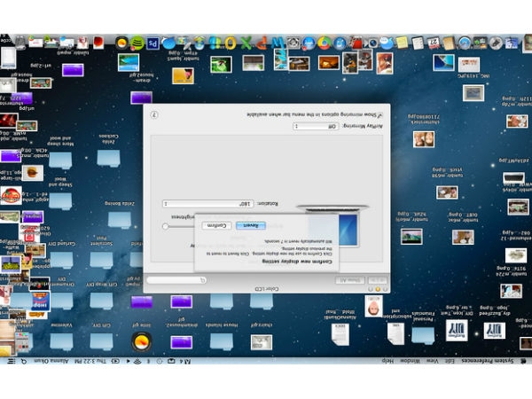532x399 pixels.
Task: Click the back/forward navigation buttons in the toolbar
Action: pos(378,280)
